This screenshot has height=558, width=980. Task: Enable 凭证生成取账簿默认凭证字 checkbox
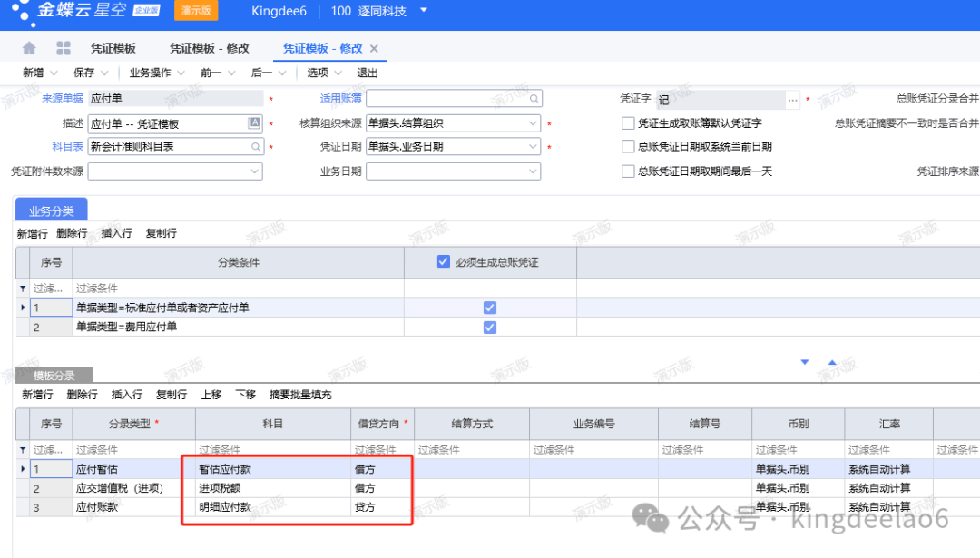coord(628,123)
